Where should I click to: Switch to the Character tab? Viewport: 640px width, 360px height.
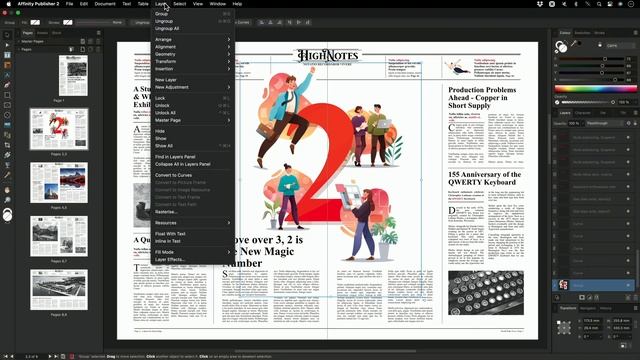pyautogui.click(x=582, y=113)
